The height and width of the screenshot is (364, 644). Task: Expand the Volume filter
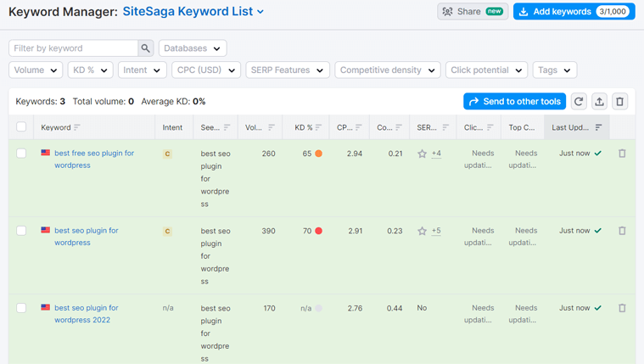(36, 70)
